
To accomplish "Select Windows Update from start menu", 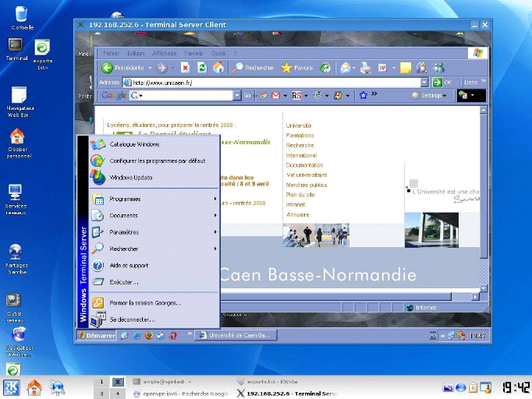I will pos(131,178).
